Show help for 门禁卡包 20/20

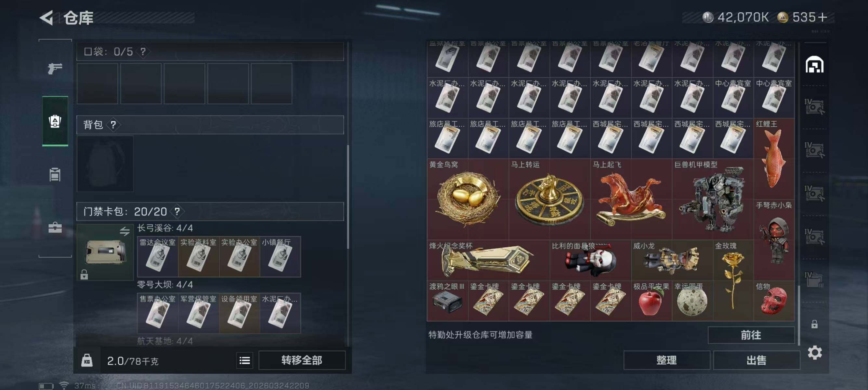pos(177,212)
